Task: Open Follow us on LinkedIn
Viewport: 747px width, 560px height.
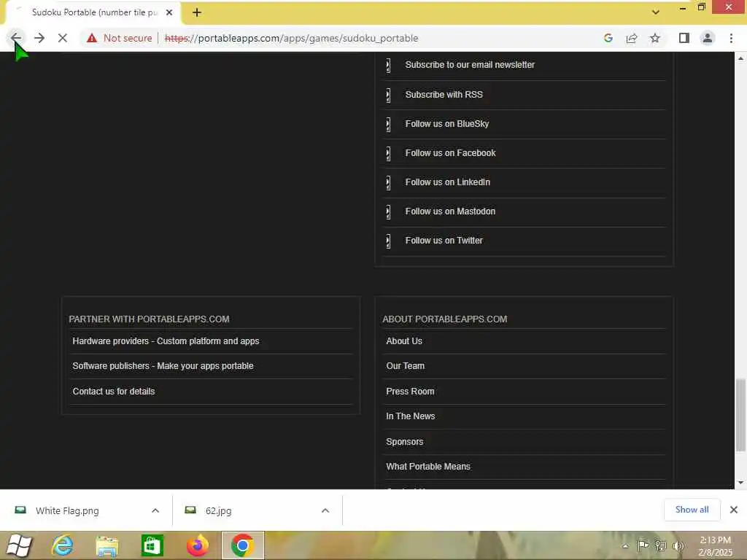Action: pyautogui.click(x=447, y=182)
